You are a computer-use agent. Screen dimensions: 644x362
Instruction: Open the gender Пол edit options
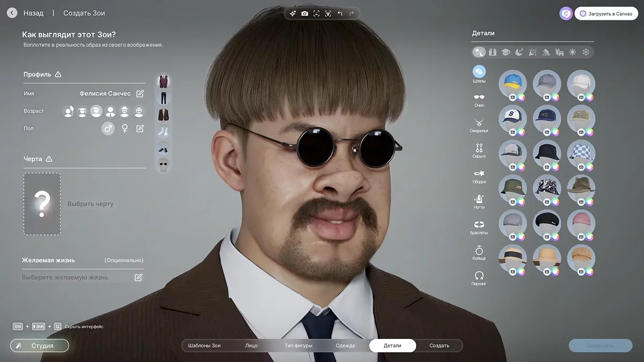pos(140,129)
